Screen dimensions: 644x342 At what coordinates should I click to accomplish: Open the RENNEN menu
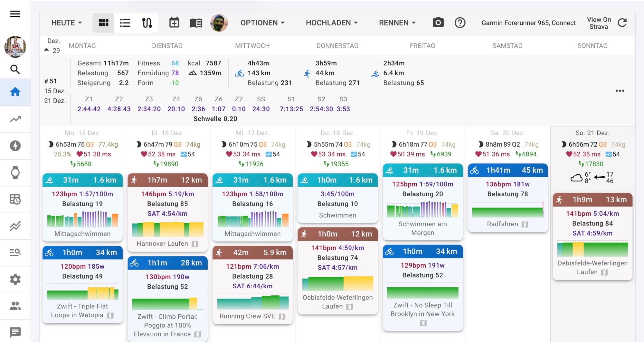[397, 23]
